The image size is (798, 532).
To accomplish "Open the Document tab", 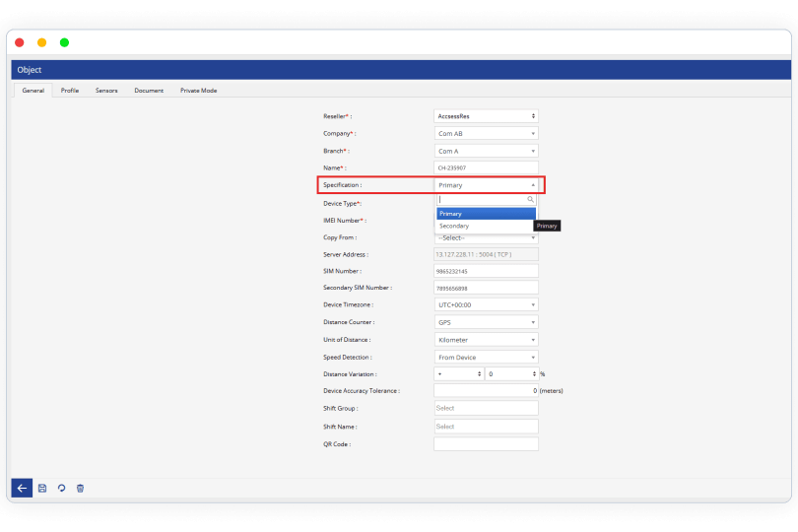I will [x=149, y=91].
